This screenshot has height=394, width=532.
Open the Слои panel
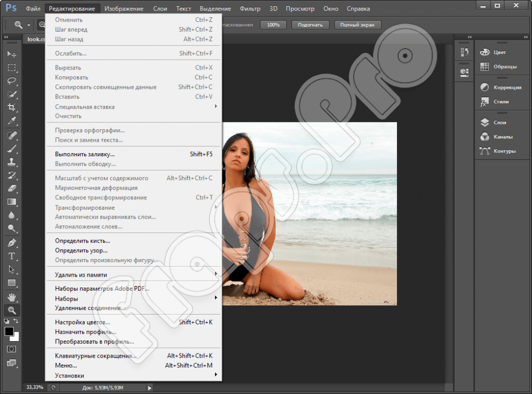point(500,123)
